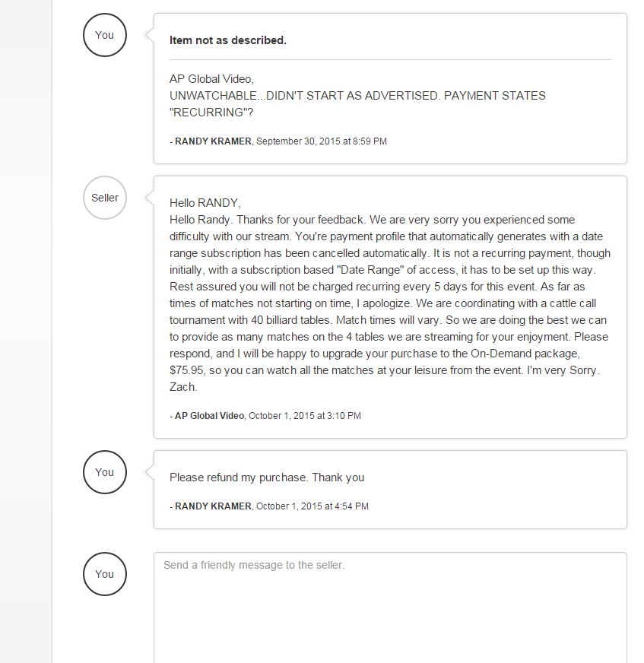The height and width of the screenshot is (663, 644).
Task: Focus the Send a friendly message field
Action: [x=390, y=607]
